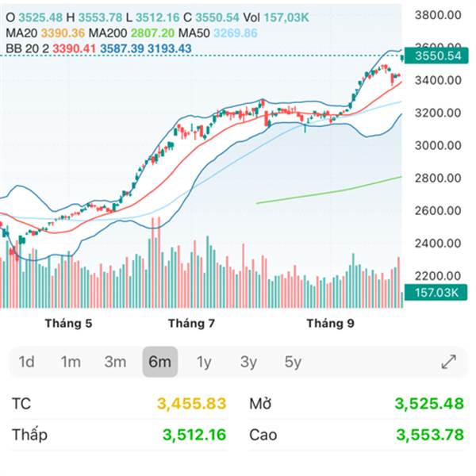Image resolution: width=476 pixels, height=476 pixels.
Task: Switch to the 1y range
Action: tap(204, 363)
